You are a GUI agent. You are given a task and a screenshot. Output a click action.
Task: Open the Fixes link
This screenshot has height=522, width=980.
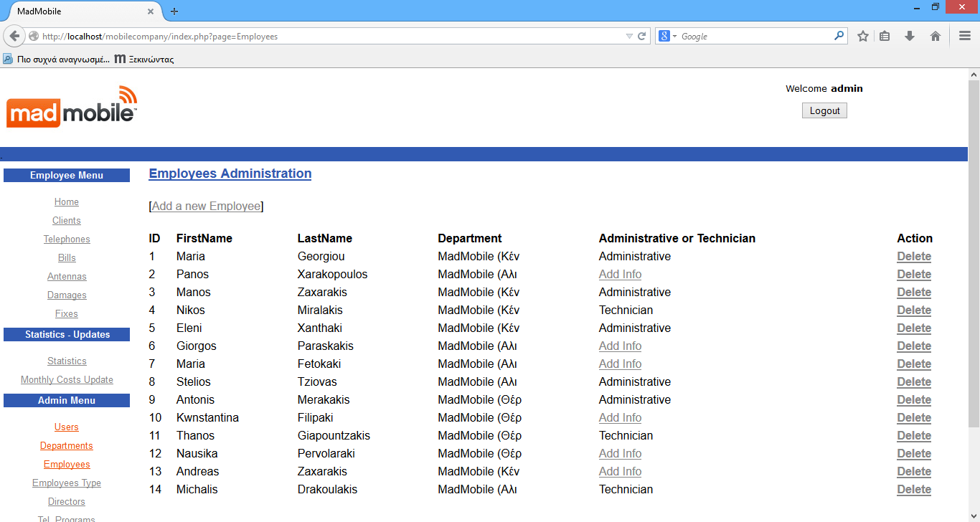pos(67,314)
